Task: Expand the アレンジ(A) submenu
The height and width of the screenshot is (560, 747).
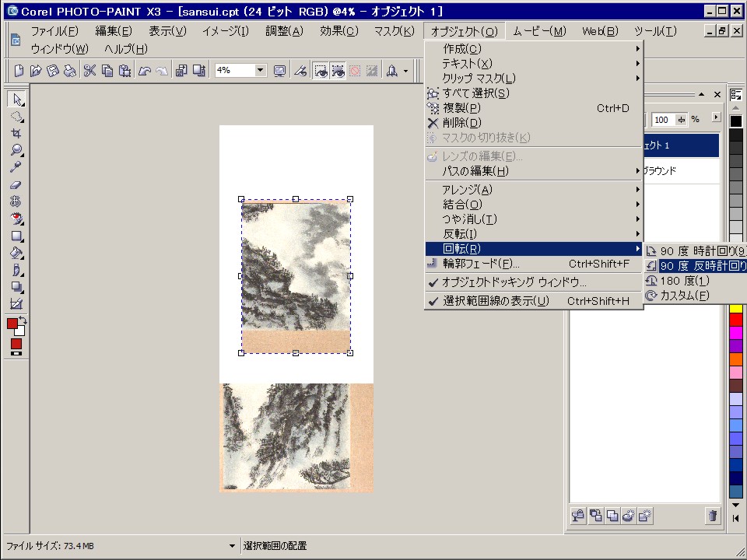Action: [x=534, y=190]
